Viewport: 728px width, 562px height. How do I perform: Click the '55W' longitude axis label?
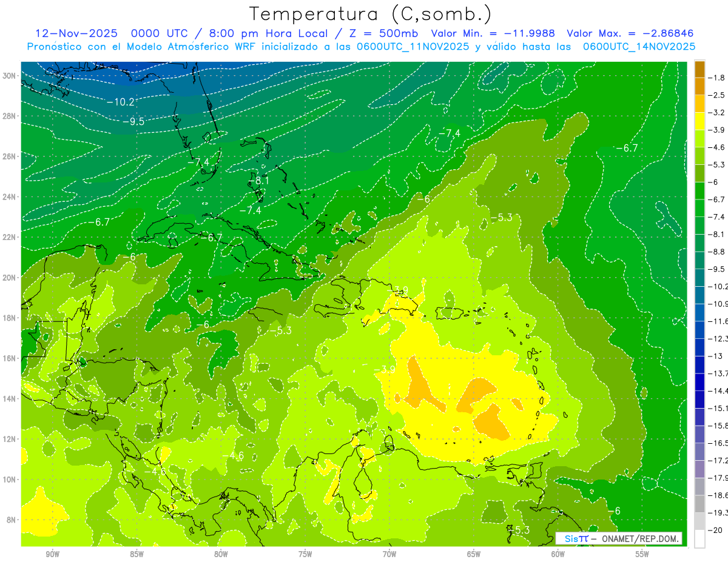click(642, 555)
